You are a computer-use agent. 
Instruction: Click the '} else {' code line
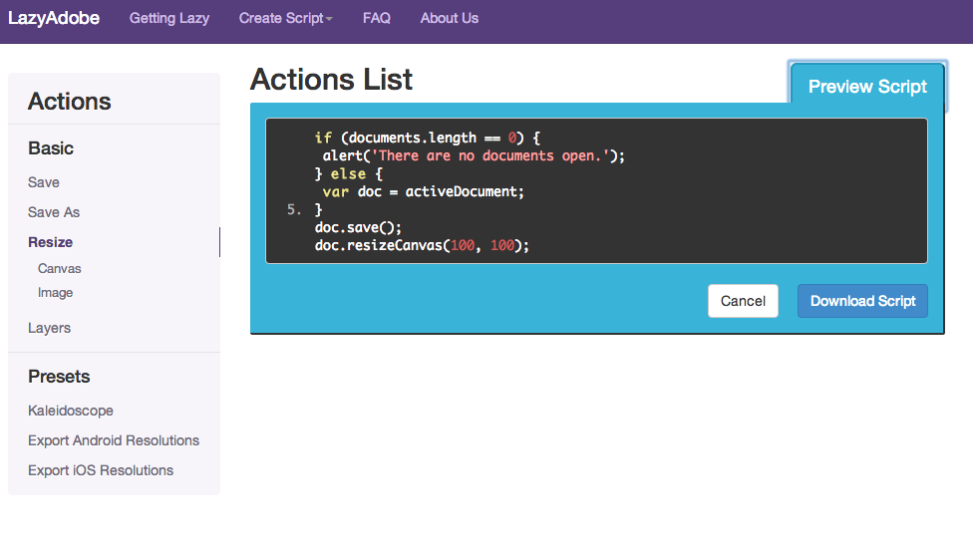(x=349, y=173)
